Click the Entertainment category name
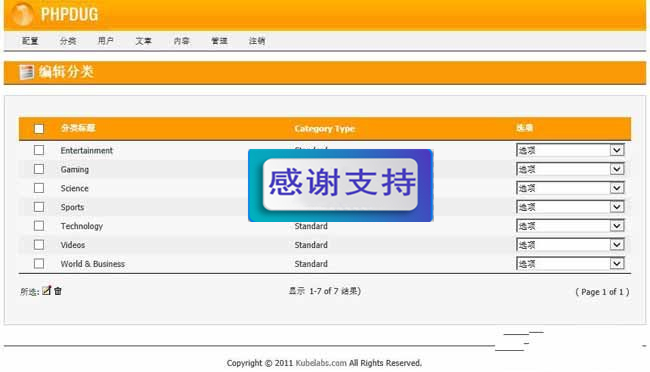This screenshot has width=650, height=372. point(87,151)
